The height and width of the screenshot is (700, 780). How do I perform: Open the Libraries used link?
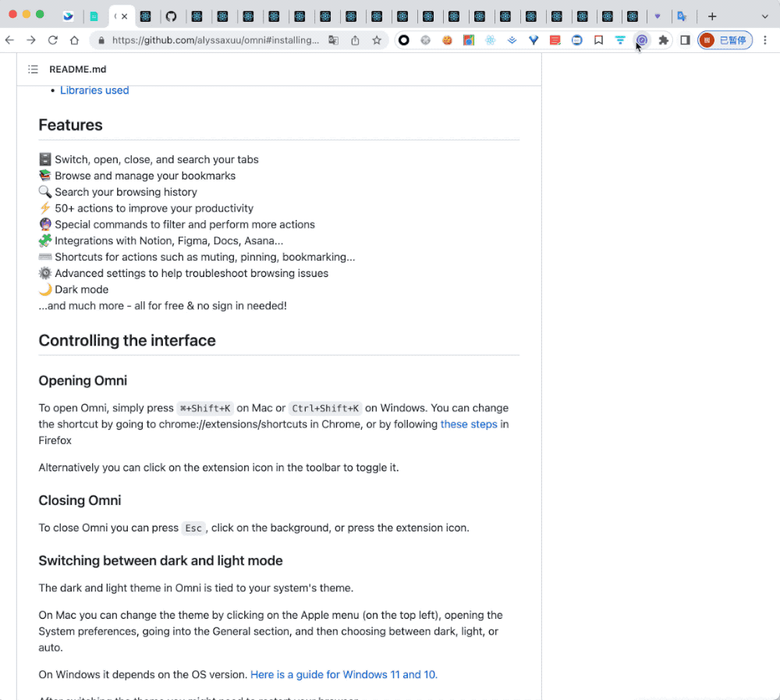(x=94, y=90)
